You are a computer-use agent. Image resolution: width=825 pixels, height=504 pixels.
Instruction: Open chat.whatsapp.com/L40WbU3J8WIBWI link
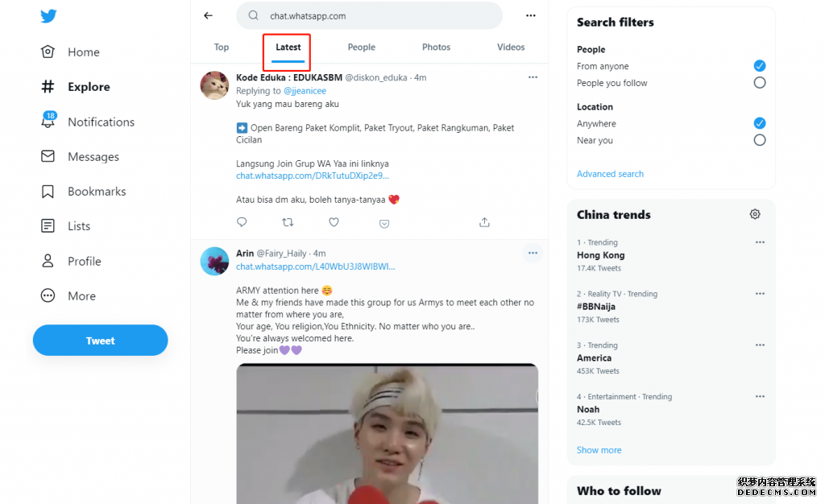click(x=316, y=266)
